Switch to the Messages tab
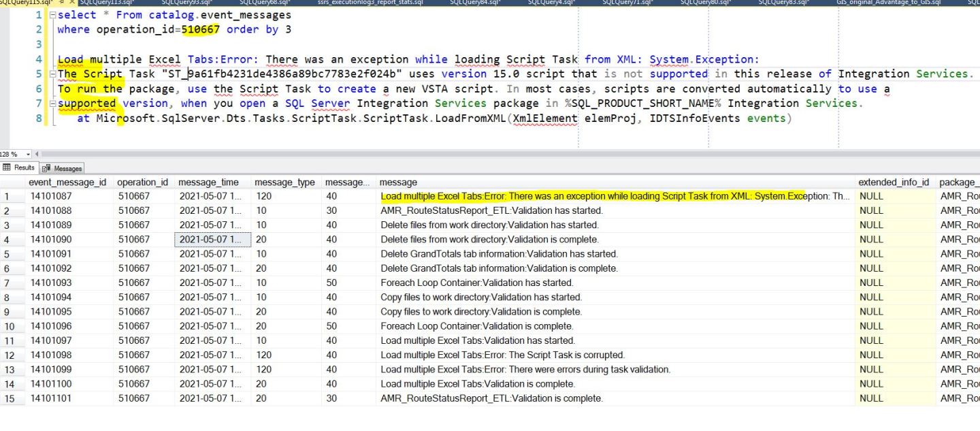The image size is (980, 431). pos(62,168)
